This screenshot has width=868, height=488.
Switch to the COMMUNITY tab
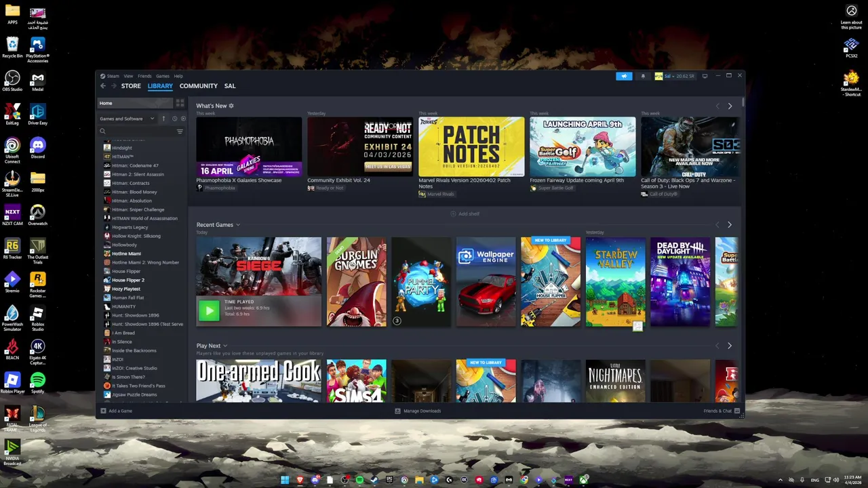point(199,86)
